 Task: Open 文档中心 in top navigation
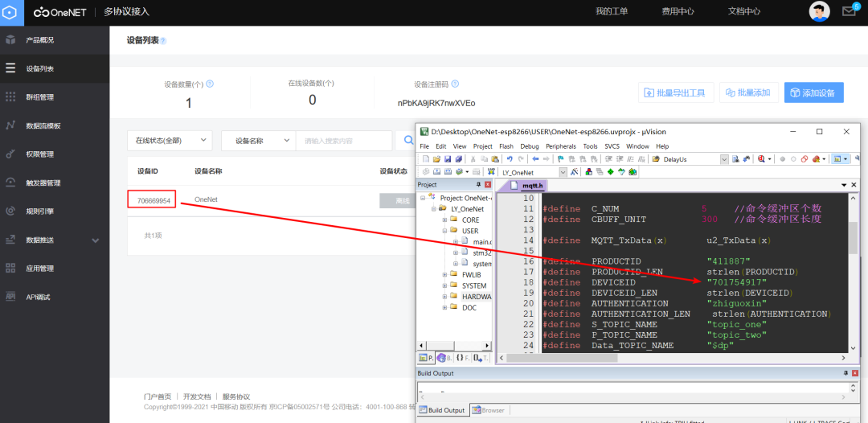pos(744,11)
